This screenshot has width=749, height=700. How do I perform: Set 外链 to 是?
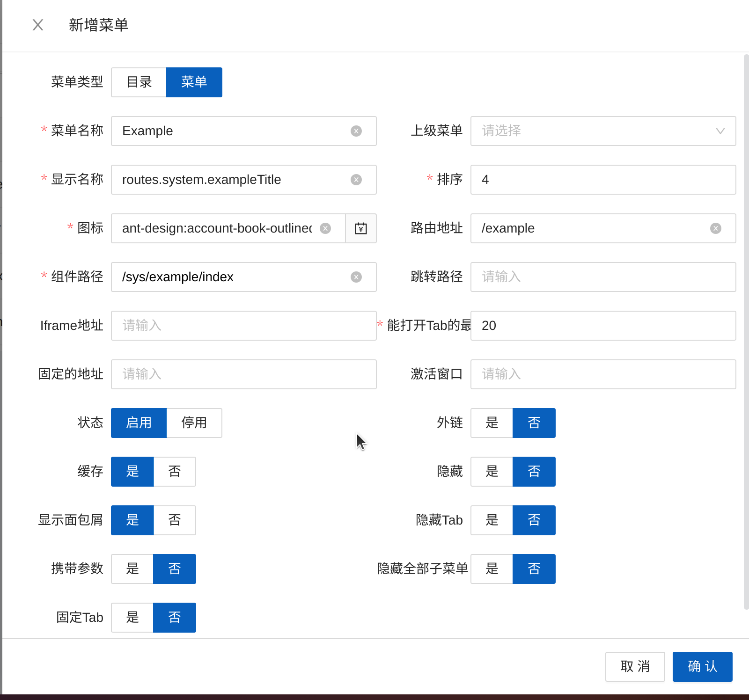click(x=492, y=423)
